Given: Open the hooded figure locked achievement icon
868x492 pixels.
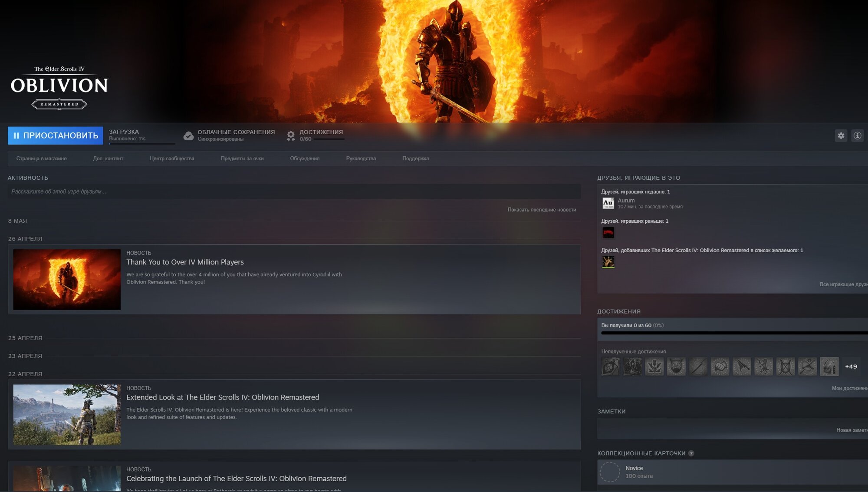Looking at the screenshot, I should click(829, 367).
